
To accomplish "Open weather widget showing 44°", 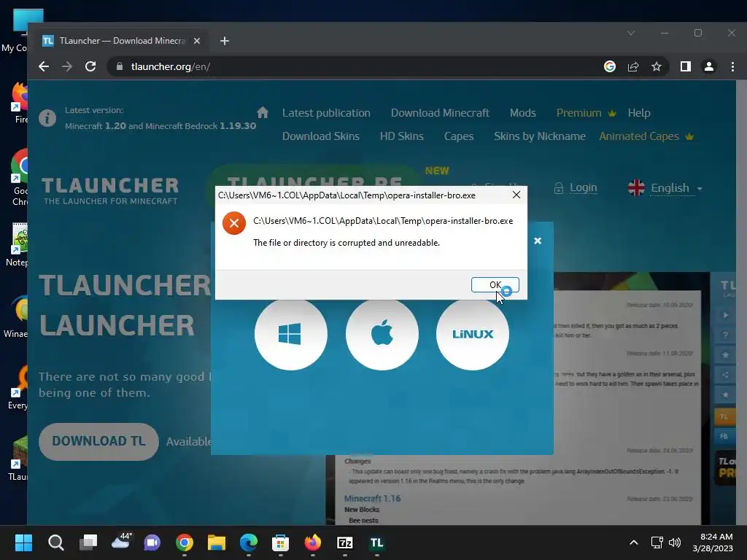I will (121, 542).
